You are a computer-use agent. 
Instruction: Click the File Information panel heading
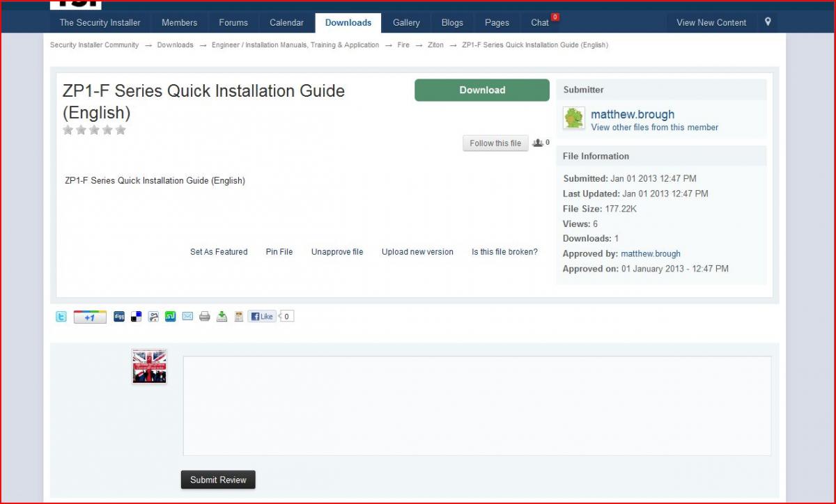pyautogui.click(x=596, y=156)
